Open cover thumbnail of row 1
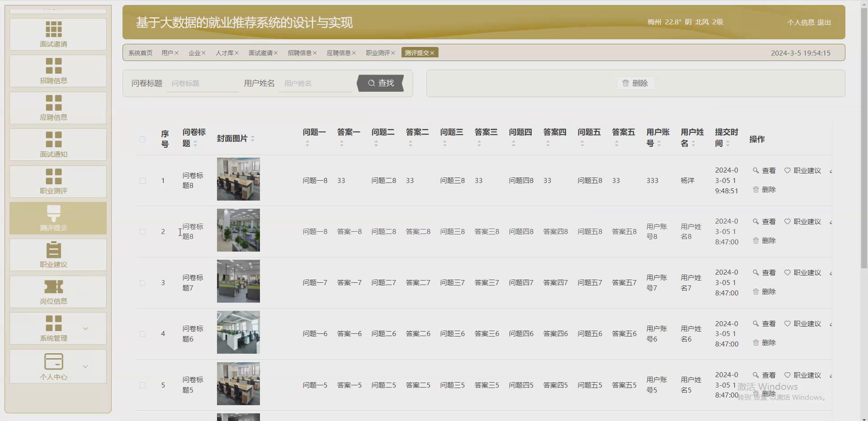The image size is (868, 421). pyautogui.click(x=238, y=179)
